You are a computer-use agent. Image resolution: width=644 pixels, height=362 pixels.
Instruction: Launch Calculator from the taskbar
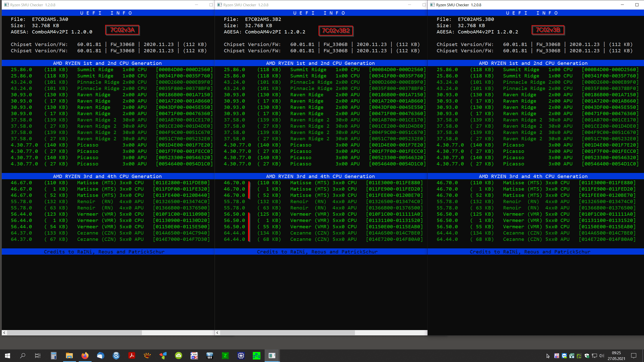coord(54,355)
